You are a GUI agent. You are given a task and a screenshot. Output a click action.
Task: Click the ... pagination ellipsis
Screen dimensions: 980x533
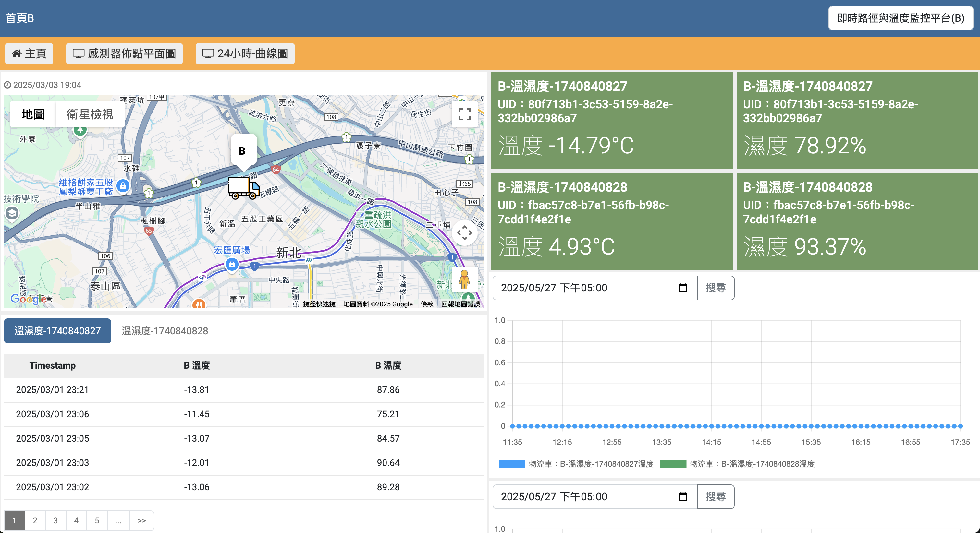click(x=118, y=520)
